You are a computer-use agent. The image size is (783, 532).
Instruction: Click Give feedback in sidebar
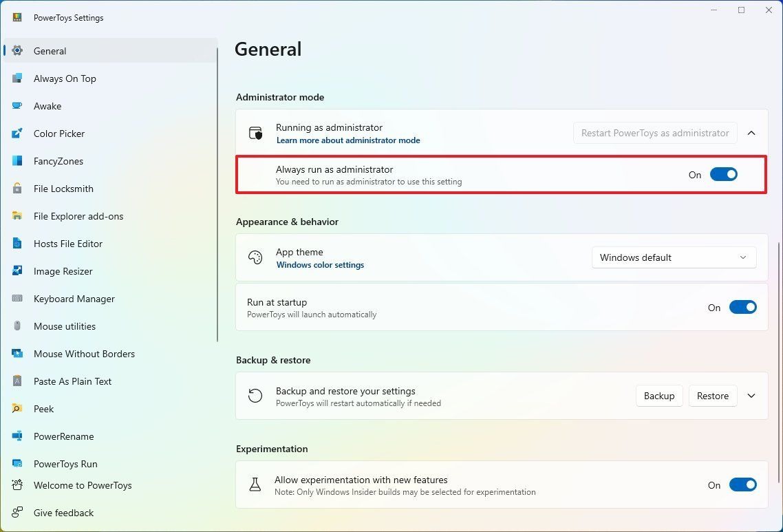(110, 512)
